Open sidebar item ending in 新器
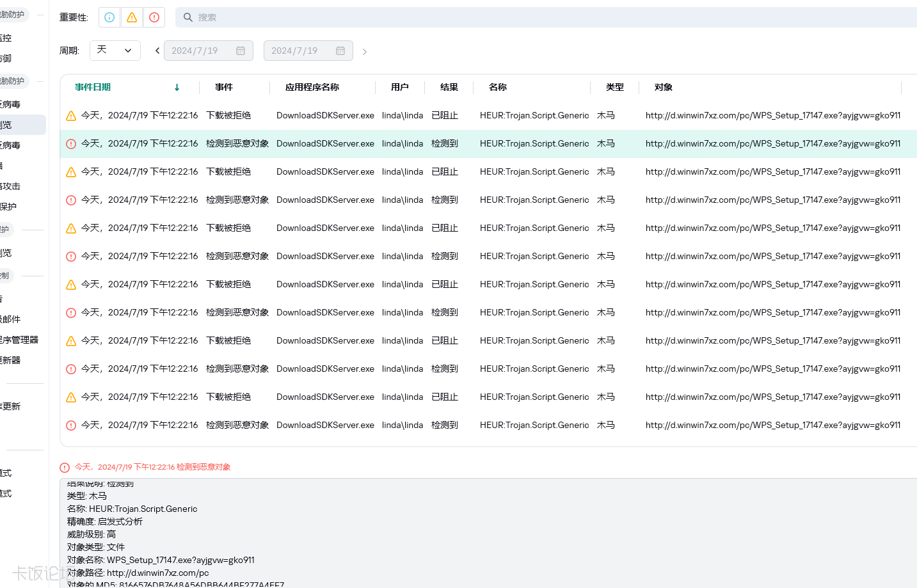The width and height of the screenshot is (917, 588). 10,360
